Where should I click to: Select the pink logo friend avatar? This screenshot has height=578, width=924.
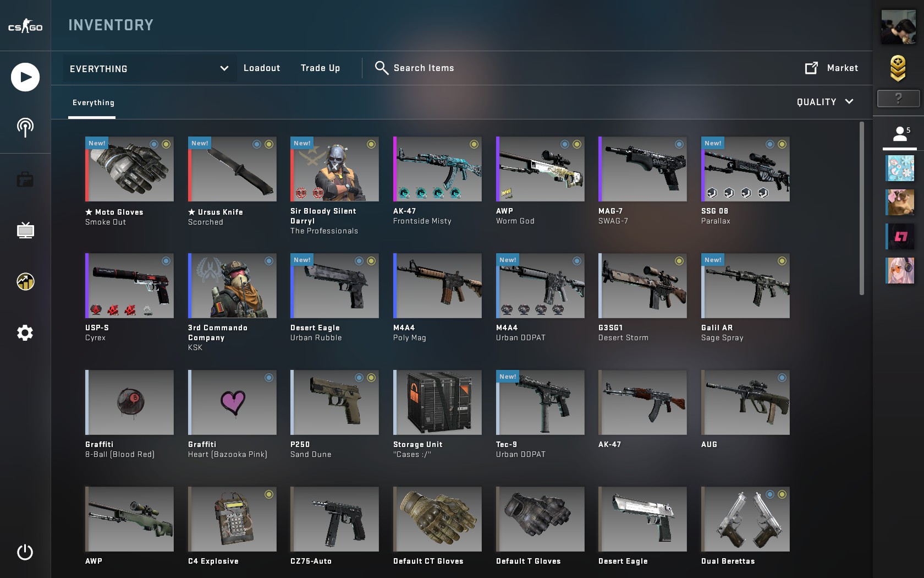pos(900,237)
